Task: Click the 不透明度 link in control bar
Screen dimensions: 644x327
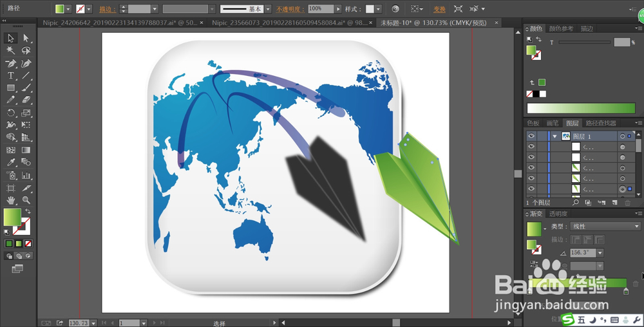Action: pos(290,9)
